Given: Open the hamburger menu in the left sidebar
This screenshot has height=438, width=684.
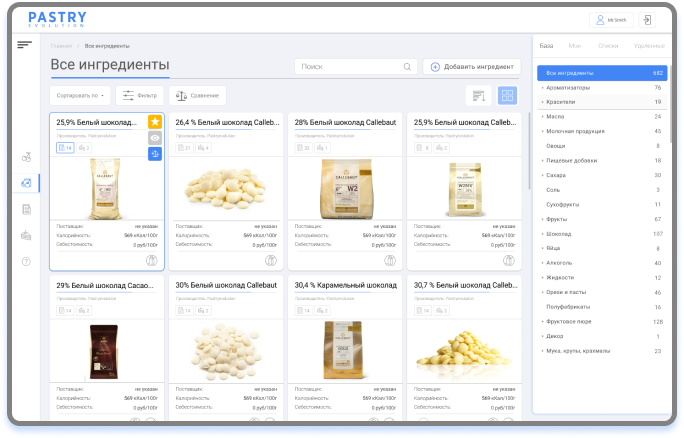Looking at the screenshot, I should [24, 44].
